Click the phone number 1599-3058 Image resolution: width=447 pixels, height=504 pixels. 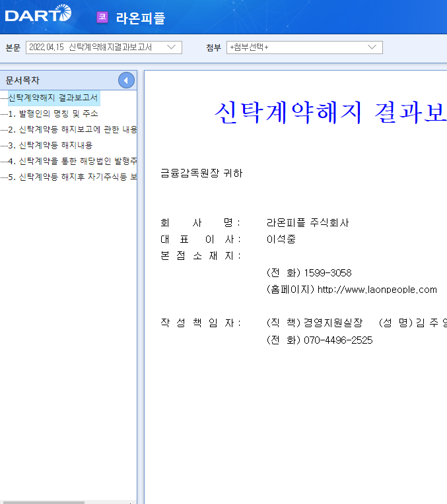(327, 273)
